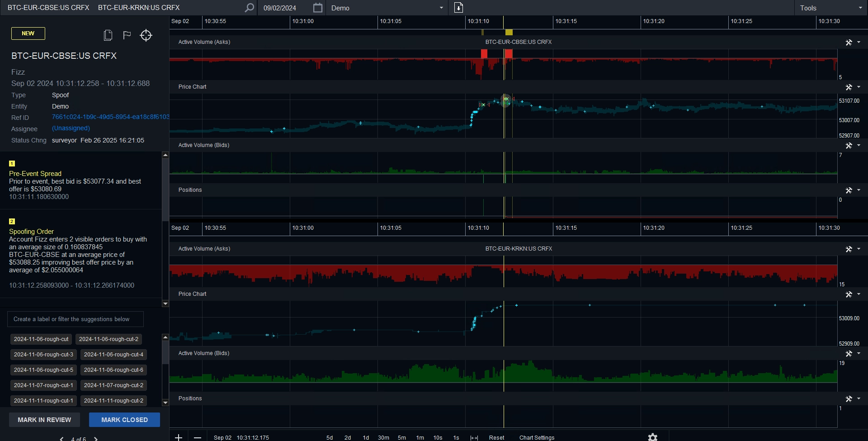Click the (Unassigned) assignee link
This screenshot has width=868, height=441.
(x=71, y=128)
